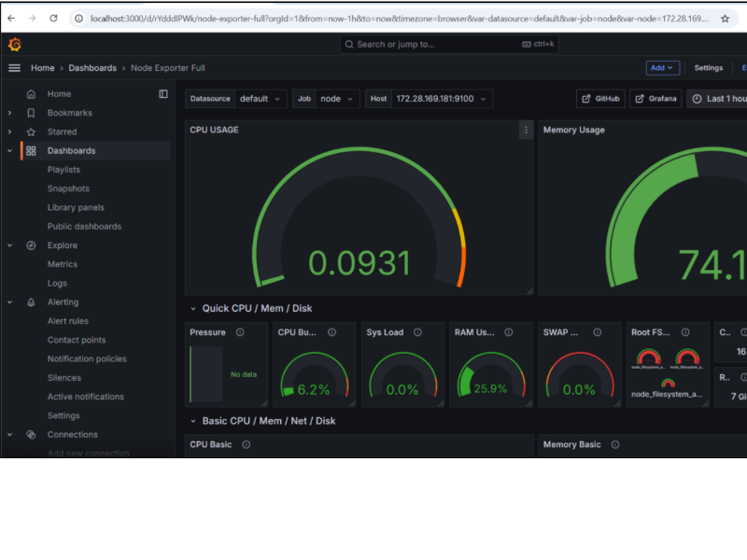747x560 pixels.
Task: Collapse the Alerting section chevron
Action: click(x=10, y=301)
